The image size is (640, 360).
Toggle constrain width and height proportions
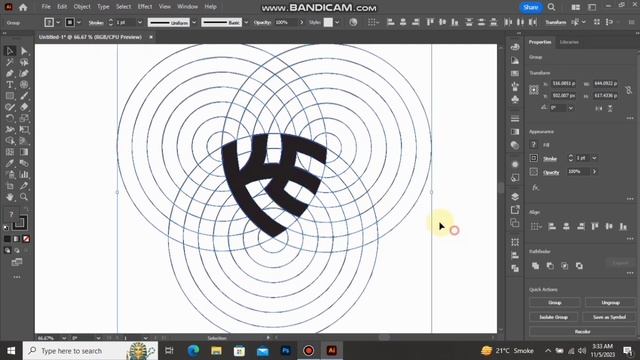[629, 90]
